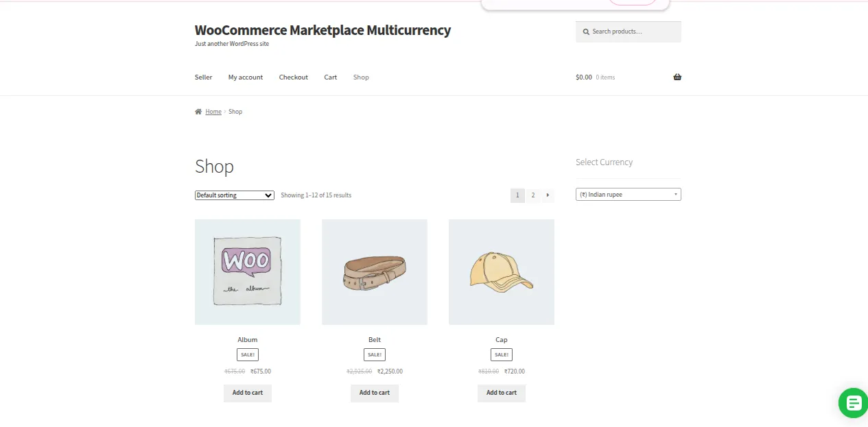Expand the Indian rupee currency selector
Viewport: 868px width, 427px height.
point(628,195)
